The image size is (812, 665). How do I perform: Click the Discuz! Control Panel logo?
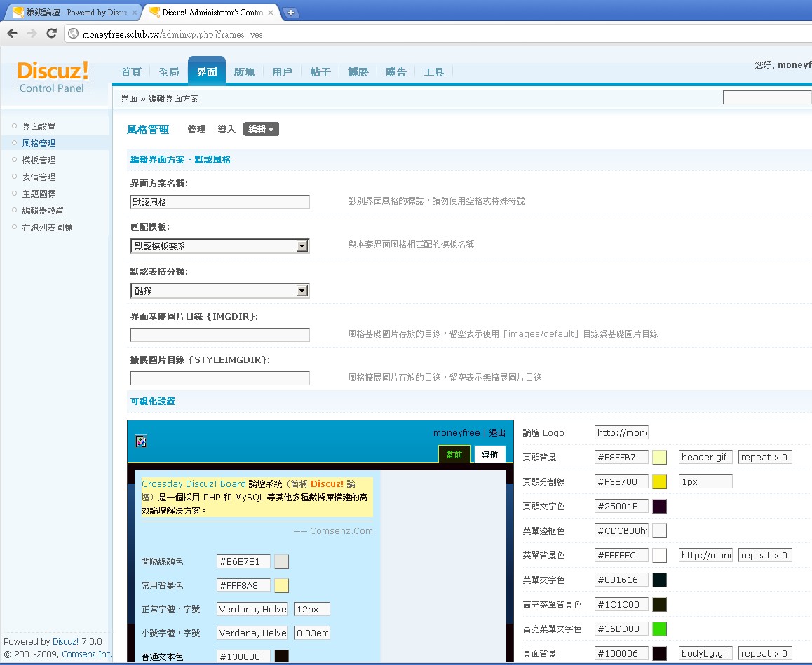click(53, 77)
